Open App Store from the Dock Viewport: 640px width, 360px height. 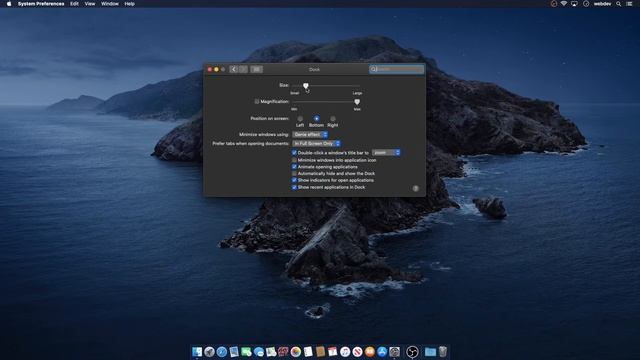(382, 351)
